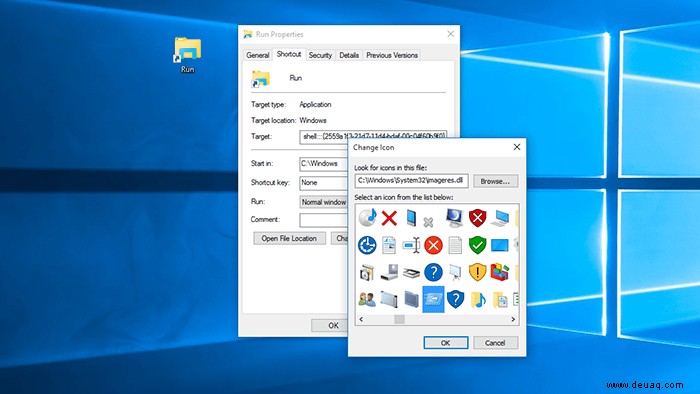
Task: Click the Start in field
Action: point(324,164)
